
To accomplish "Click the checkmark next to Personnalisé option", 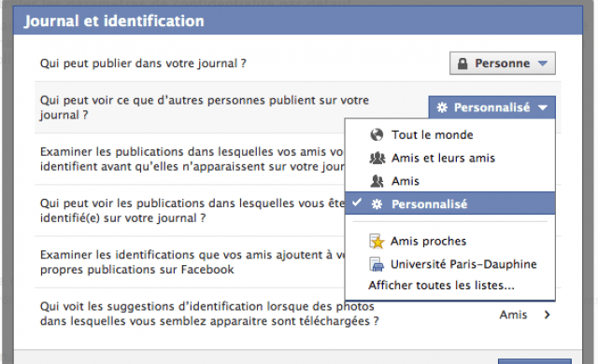I will click(x=357, y=203).
